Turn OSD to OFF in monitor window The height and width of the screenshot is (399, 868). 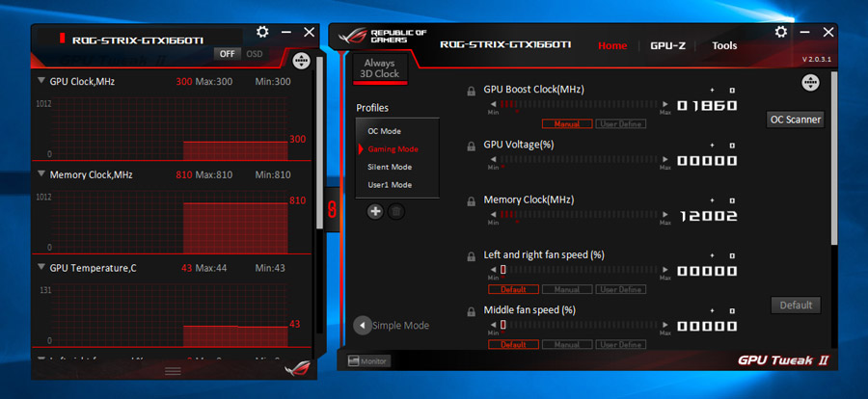tap(227, 54)
